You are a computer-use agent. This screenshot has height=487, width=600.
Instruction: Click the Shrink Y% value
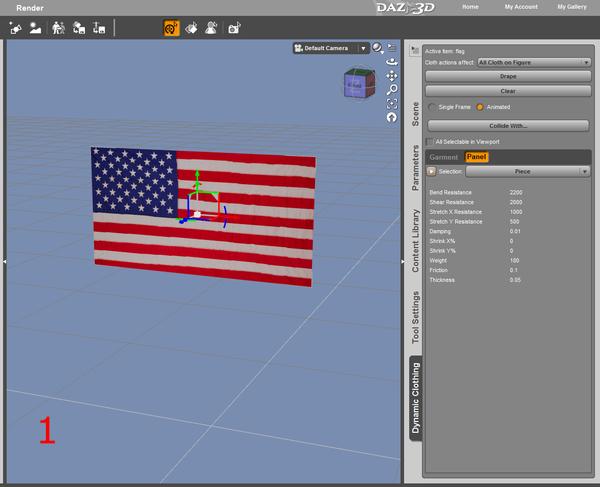pos(511,251)
